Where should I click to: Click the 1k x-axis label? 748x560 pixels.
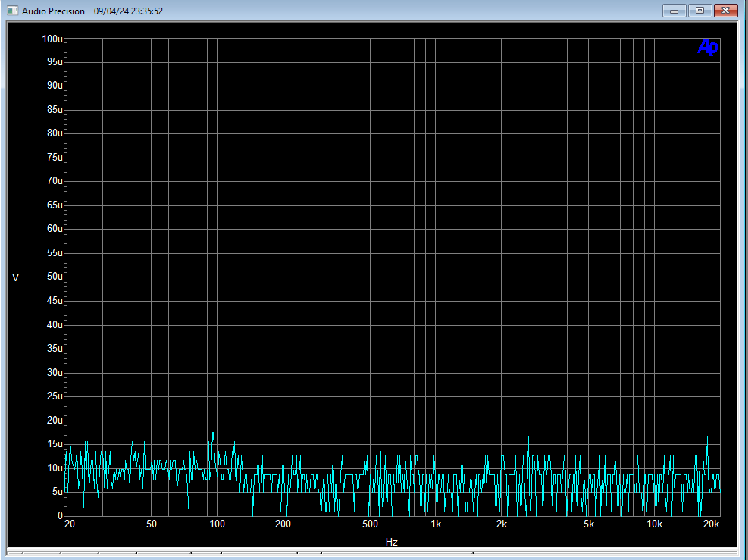tap(436, 524)
